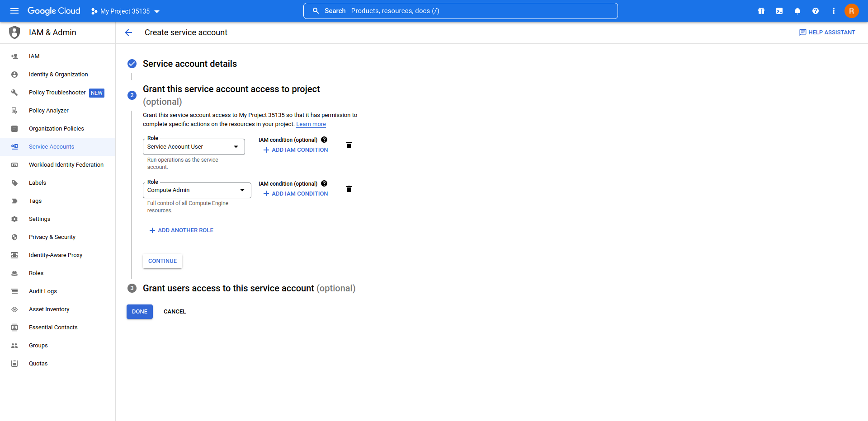Open the help menu in top bar
The image size is (868, 421).
[815, 10]
